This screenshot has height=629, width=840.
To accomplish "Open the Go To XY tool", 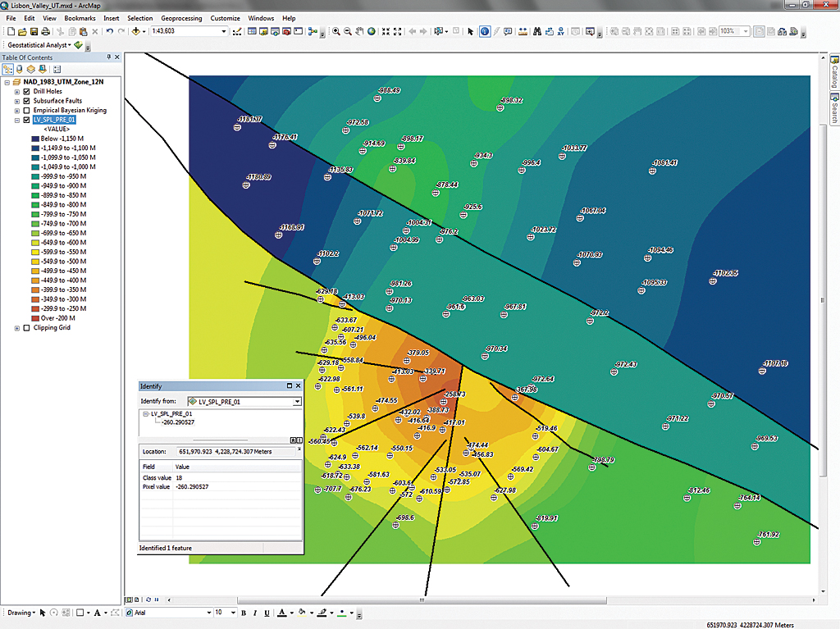I will (x=562, y=31).
